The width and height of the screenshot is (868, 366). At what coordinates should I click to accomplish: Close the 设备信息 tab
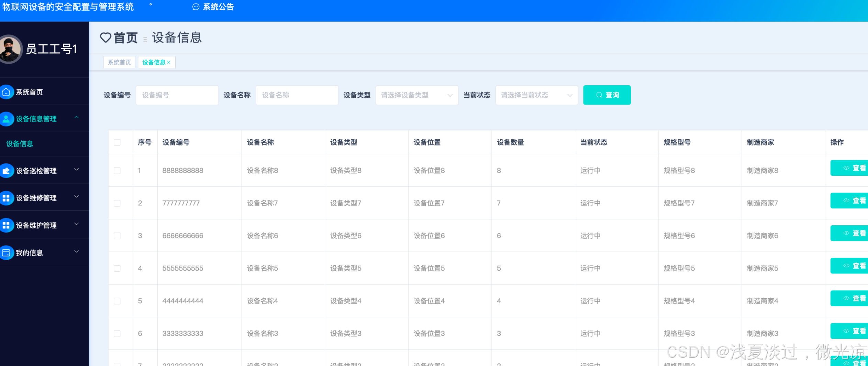[169, 62]
